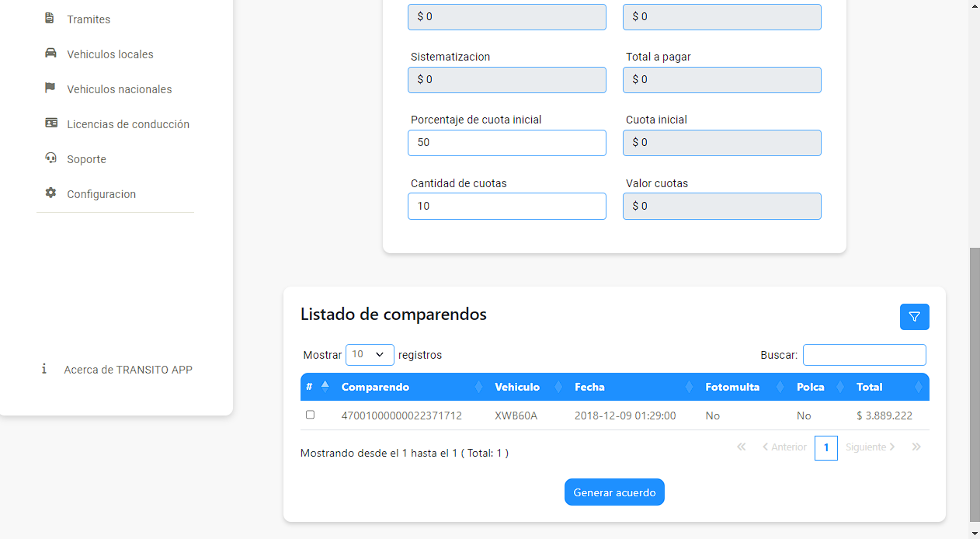Go to pagination page 1

coord(825,447)
